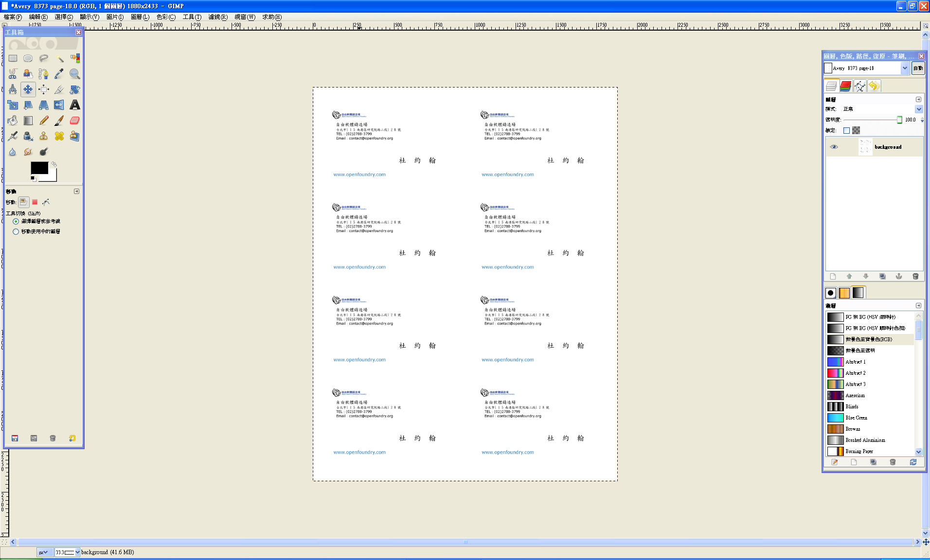The image size is (930, 560).
Task: Select the Smudge finger tool
Action: coord(28,152)
